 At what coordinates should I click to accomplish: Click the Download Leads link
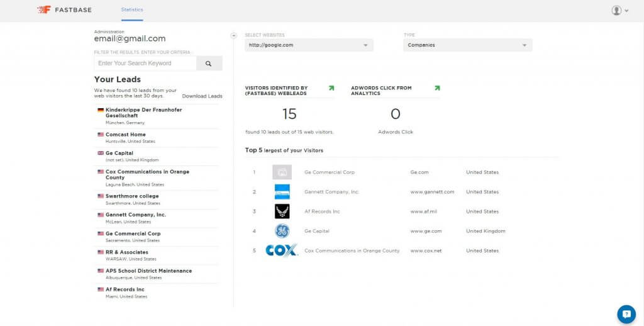202,96
